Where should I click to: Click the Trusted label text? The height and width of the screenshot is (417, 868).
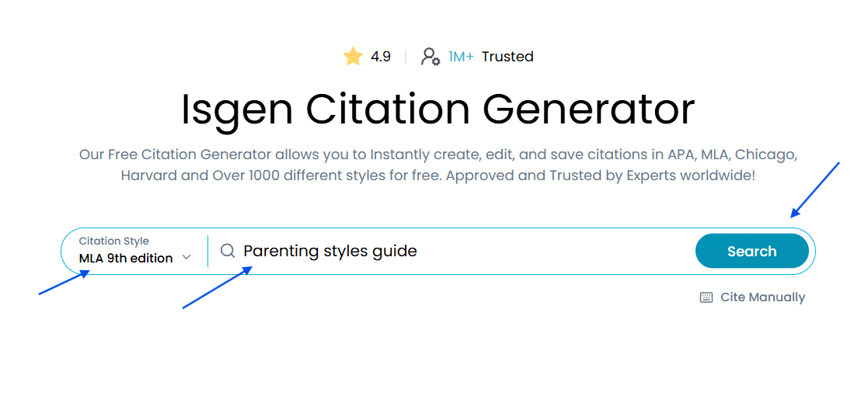[x=507, y=57]
